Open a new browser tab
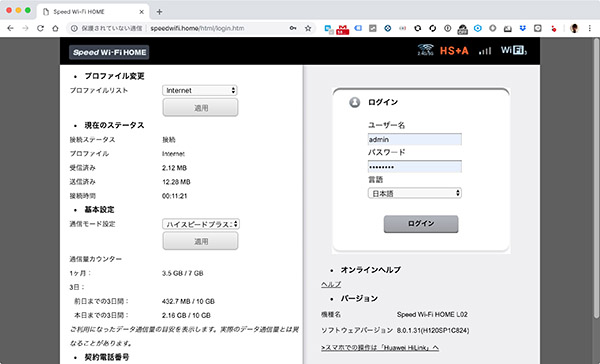 160,12
